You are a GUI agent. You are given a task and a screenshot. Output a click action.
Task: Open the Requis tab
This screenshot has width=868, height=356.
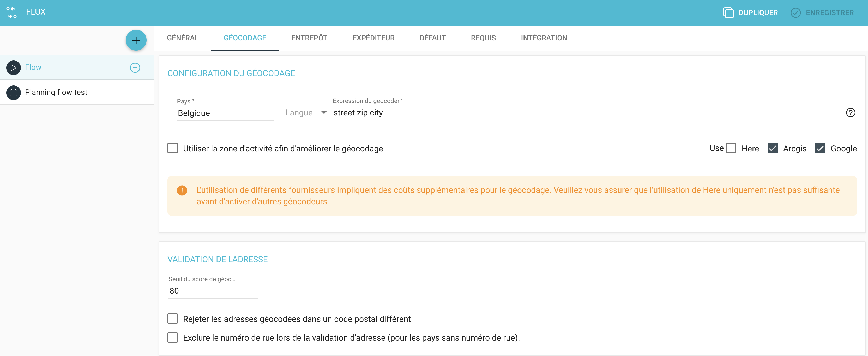(483, 38)
